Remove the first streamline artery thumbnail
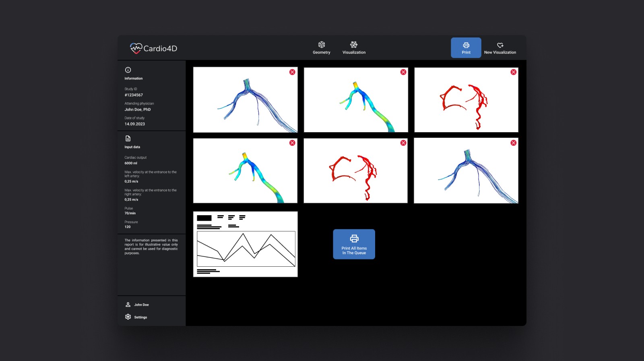Screen dimensions: 644x361 click(292, 72)
